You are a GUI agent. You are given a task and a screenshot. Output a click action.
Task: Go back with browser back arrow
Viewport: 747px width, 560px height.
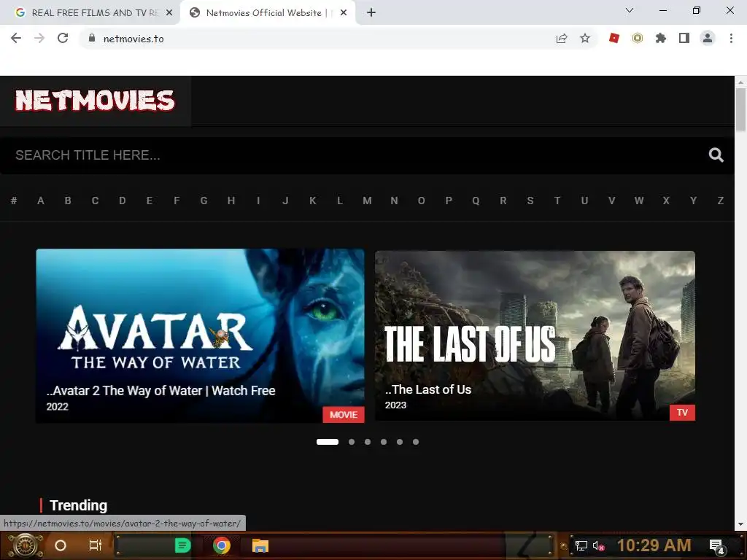[x=16, y=38]
